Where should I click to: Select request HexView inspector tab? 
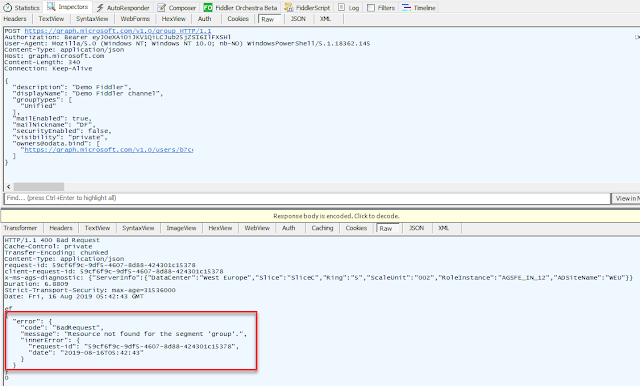[173, 19]
